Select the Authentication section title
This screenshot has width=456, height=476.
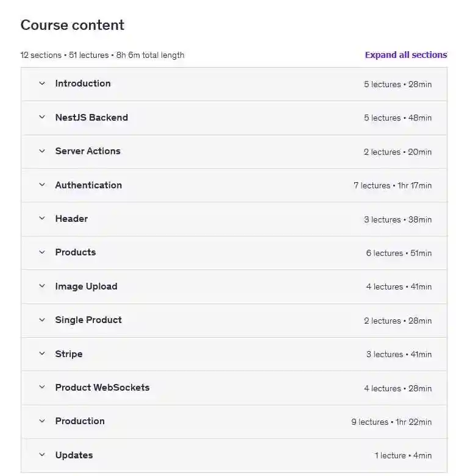point(88,185)
